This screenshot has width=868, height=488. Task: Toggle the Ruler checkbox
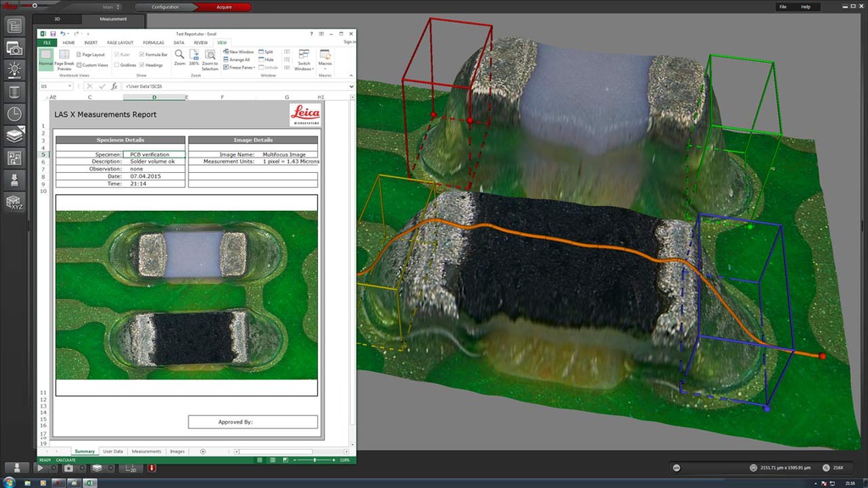tap(117, 54)
